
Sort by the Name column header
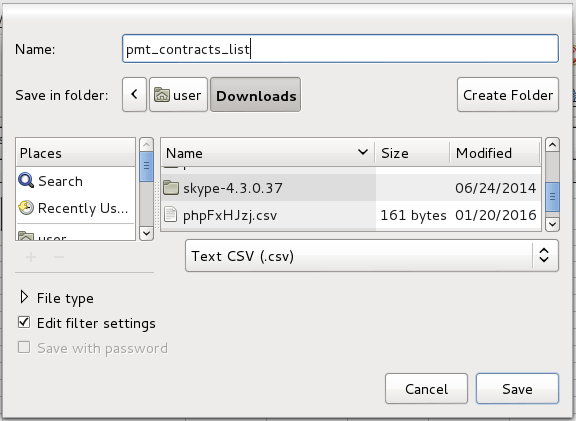coord(268,153)
